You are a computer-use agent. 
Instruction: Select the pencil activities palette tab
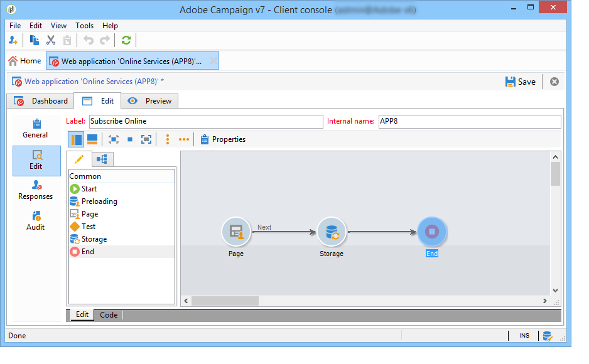coord(79,159)
